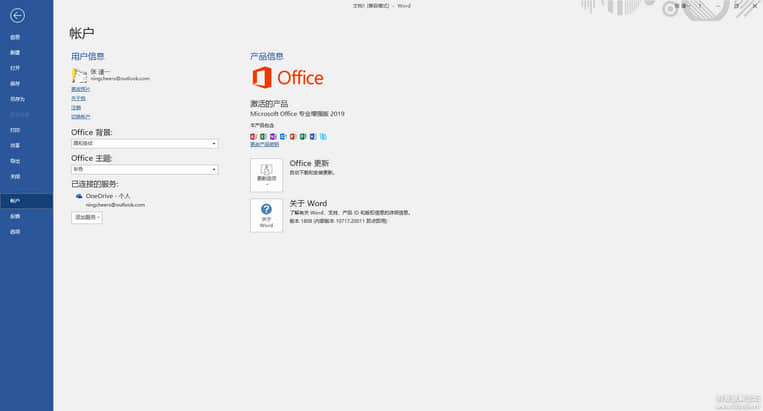Click the OneNote app icon in product list
This screenshot has height=411, width=763.
pos(273,137)
